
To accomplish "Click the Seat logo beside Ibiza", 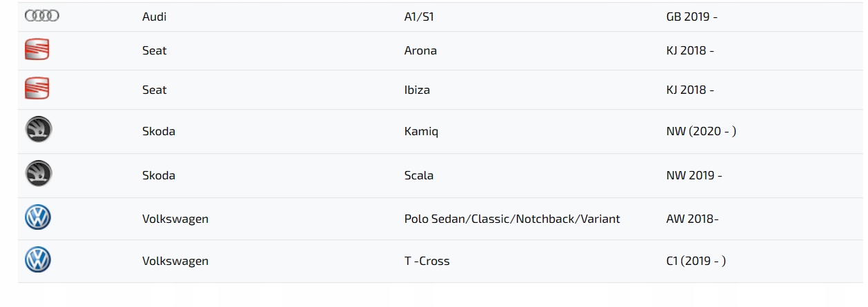I will click(37, 88).
